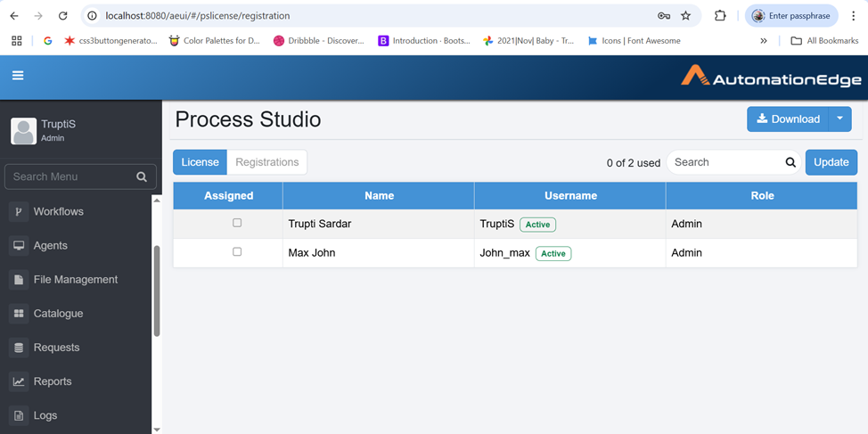This screenshot has width=868, height=434.
Task: Open the All Bookmarks folder
Action: coord(824,40)
